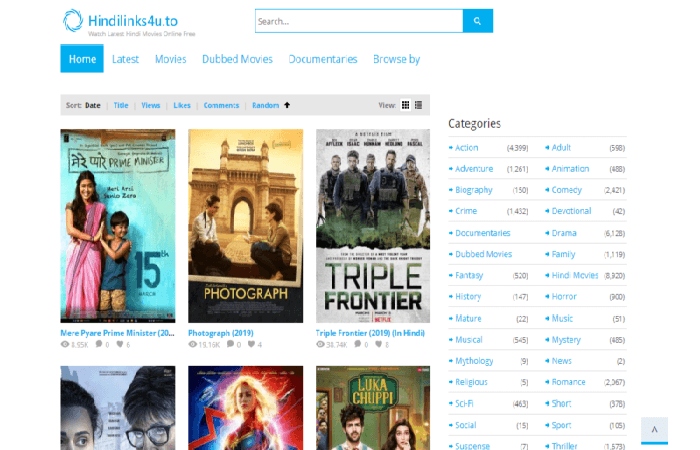Switch to grid view icon
Image resolution: width=700 pixels, height=450 pixels.
click(405, 105)
